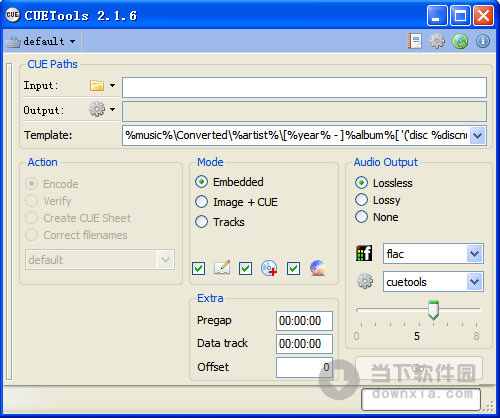
Task: Open the cuetools encoder dropdown
Action: click(474, 282)
